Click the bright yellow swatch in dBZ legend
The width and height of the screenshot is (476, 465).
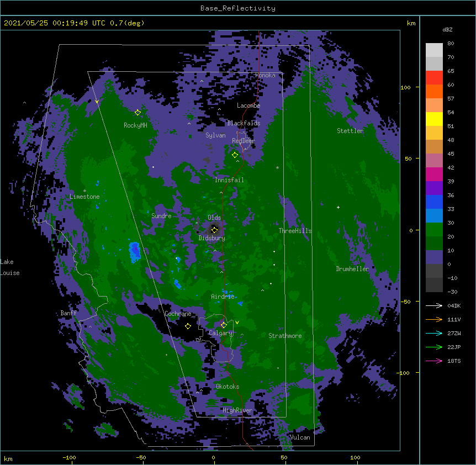point(434,119)
